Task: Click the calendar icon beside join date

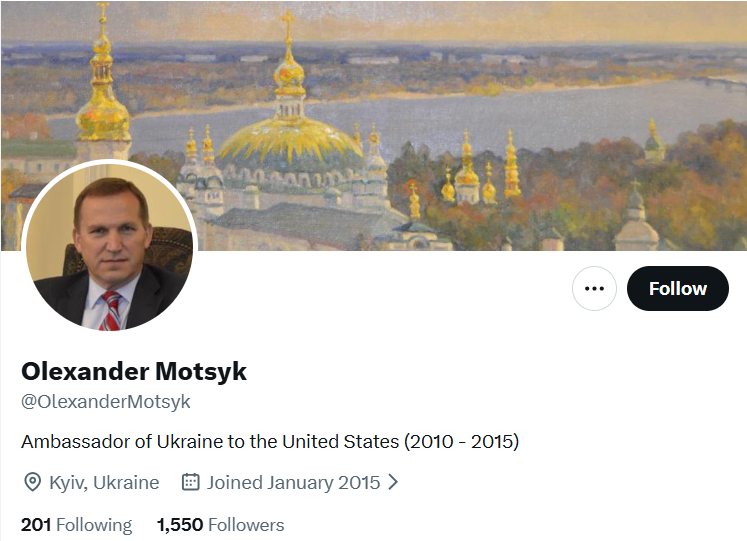Action: [x=190, y=482]
